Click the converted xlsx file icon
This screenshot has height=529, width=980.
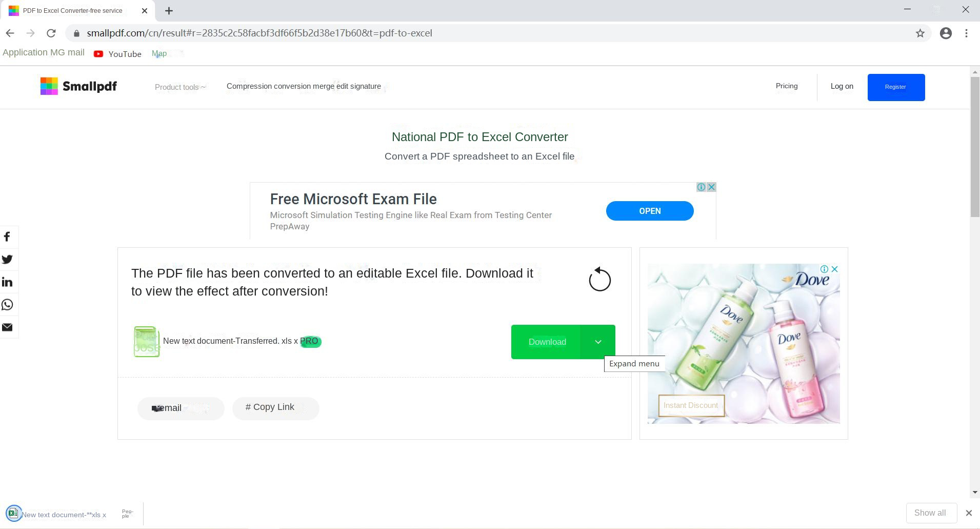point(147,342)
